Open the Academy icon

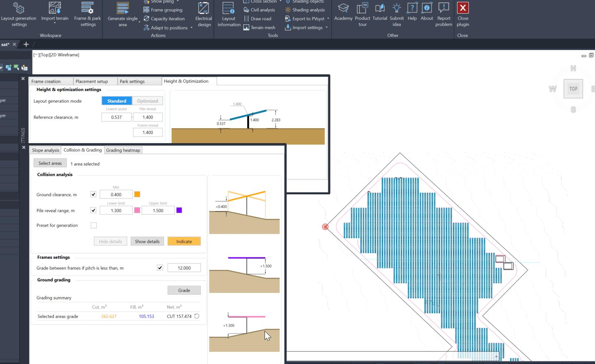click(343, 8)
